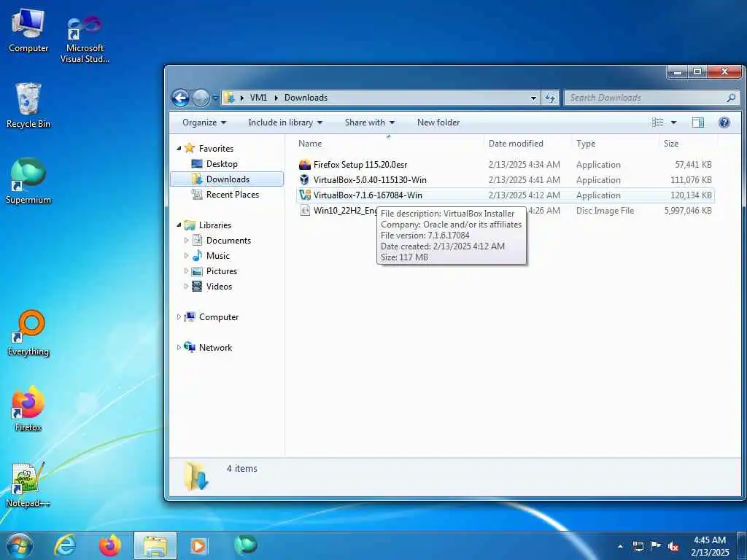Open the recent pages dropdown arrow
The height and width of the screenshot is (560, 747).
(x=215, y=98)
